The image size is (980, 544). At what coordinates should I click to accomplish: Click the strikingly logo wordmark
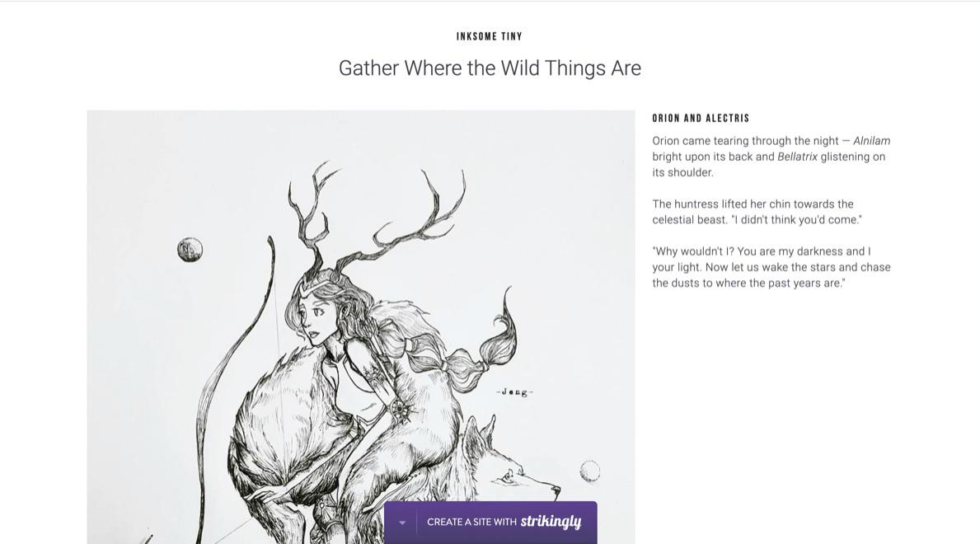click(551, 522)
